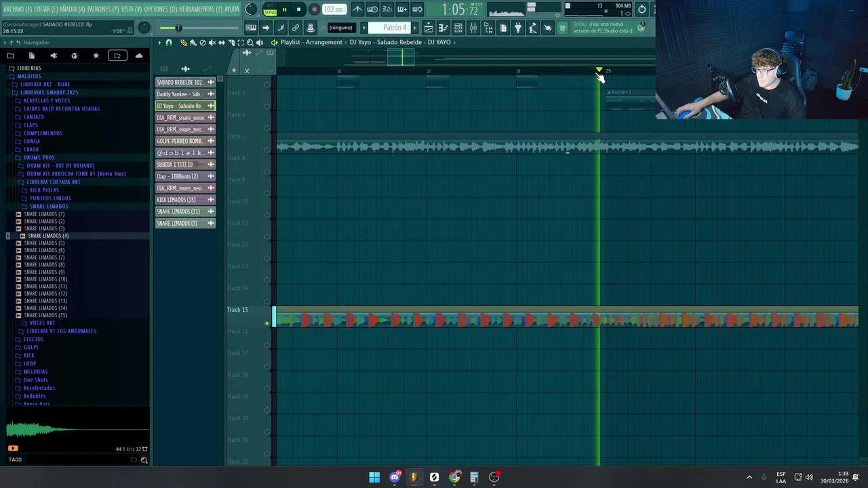868x488 pixels.
Task: Open browser All tab folder icon
Action: [x=11, y=56]
